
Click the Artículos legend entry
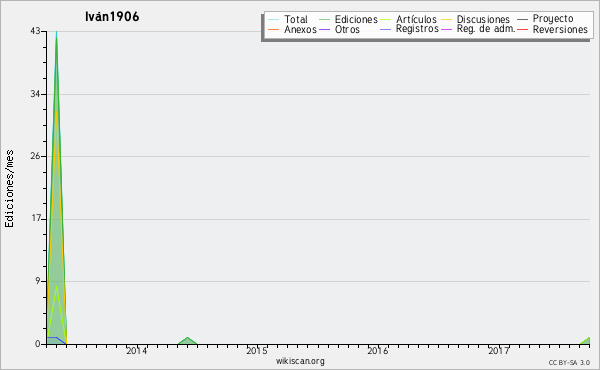(409, 19)
